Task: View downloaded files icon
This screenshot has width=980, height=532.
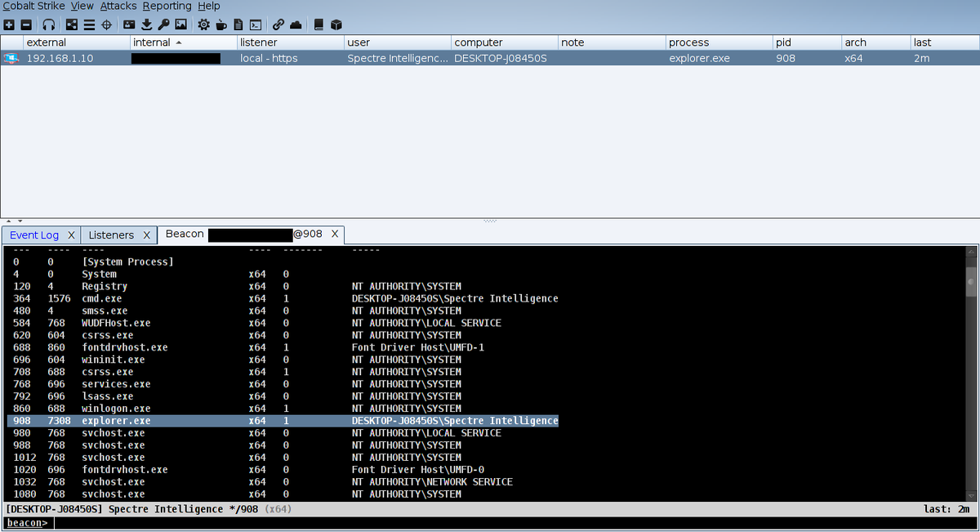Action: (x=147, y=25)
